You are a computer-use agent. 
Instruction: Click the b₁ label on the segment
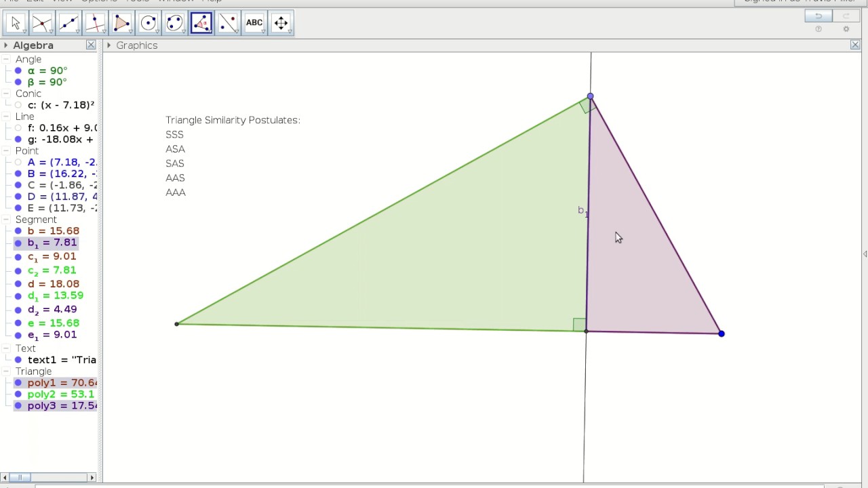tap(583, 211)
